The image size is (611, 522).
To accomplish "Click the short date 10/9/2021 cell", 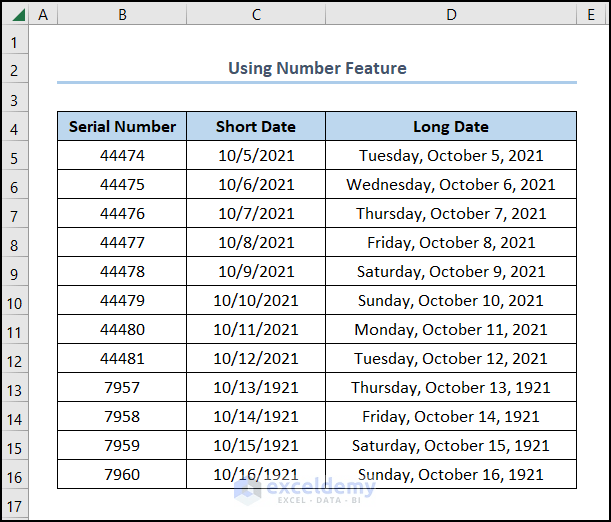I will click(256, 271).
